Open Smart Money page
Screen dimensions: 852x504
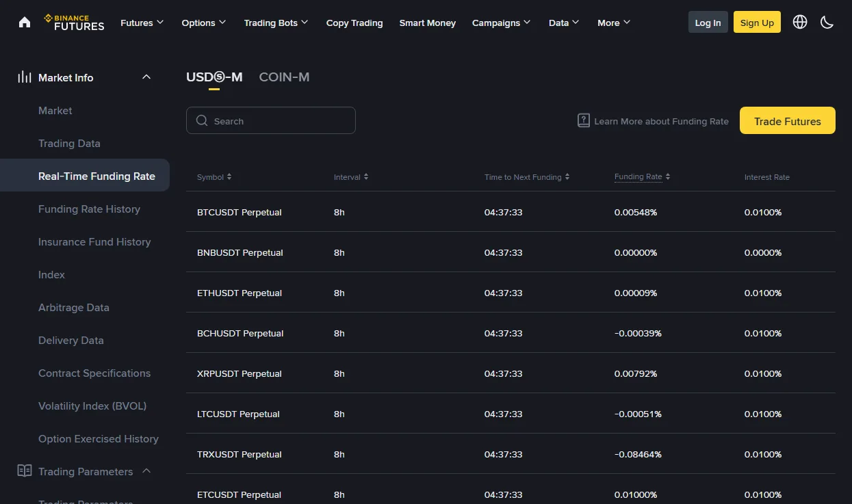(x=428, y=23)
